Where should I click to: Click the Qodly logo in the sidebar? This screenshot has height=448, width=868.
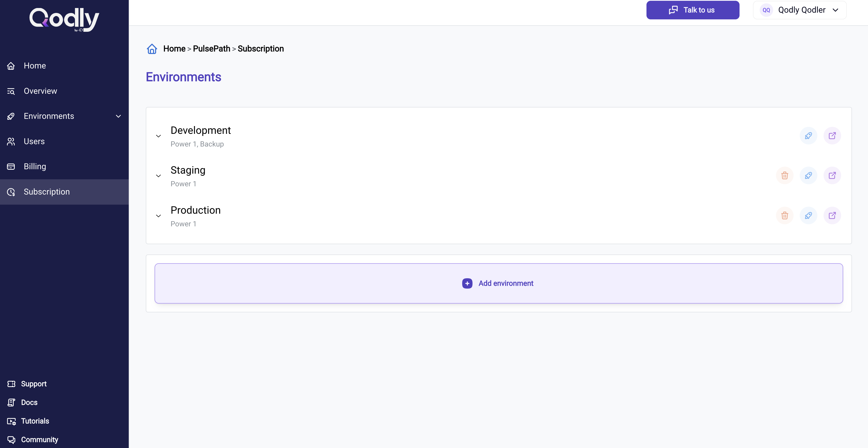pyautogui.click(x=64, y=20)
